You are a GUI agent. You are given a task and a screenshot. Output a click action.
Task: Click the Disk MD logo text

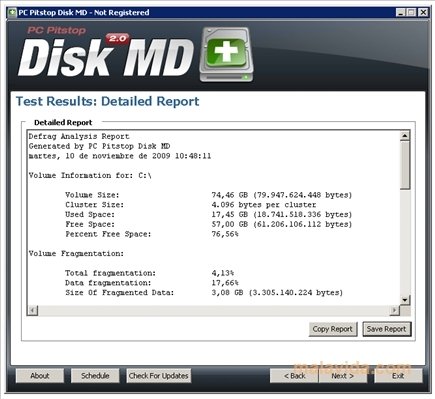[106, 58]
